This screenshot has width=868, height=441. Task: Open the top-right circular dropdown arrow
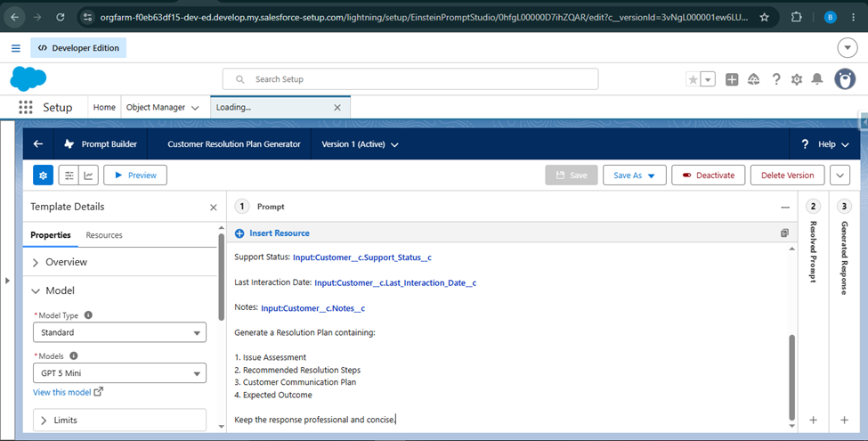pos(847,48)
